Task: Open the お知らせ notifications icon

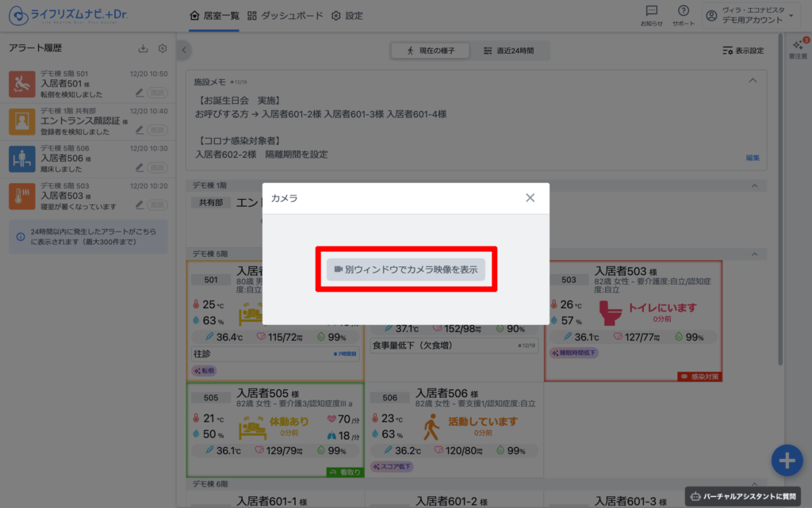Action: (x=652, y=15)
